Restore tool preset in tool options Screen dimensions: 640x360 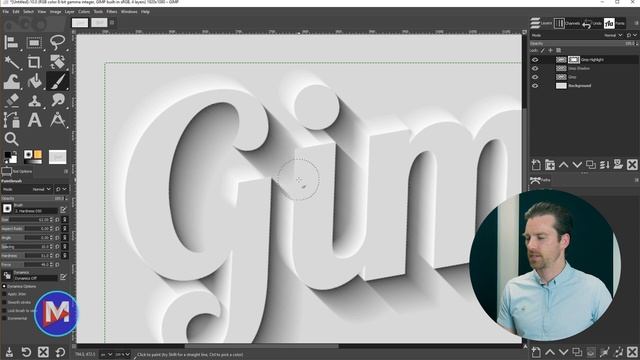26,352
